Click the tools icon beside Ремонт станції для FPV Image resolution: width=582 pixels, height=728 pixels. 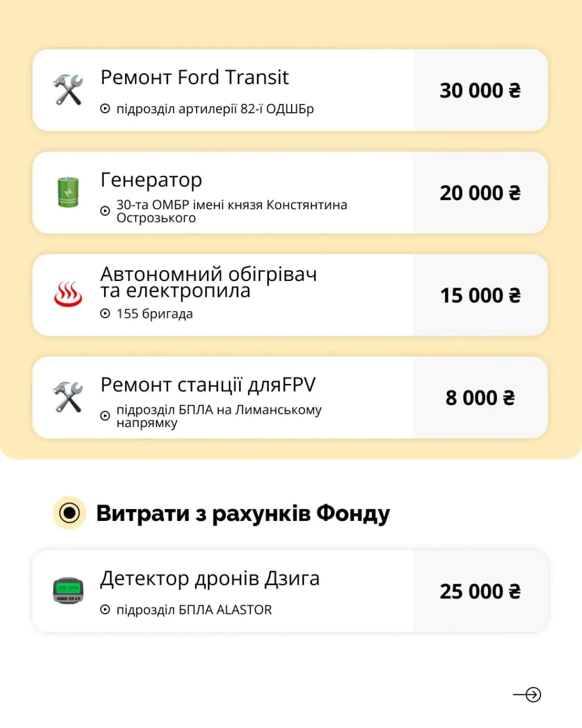point(68,397)
